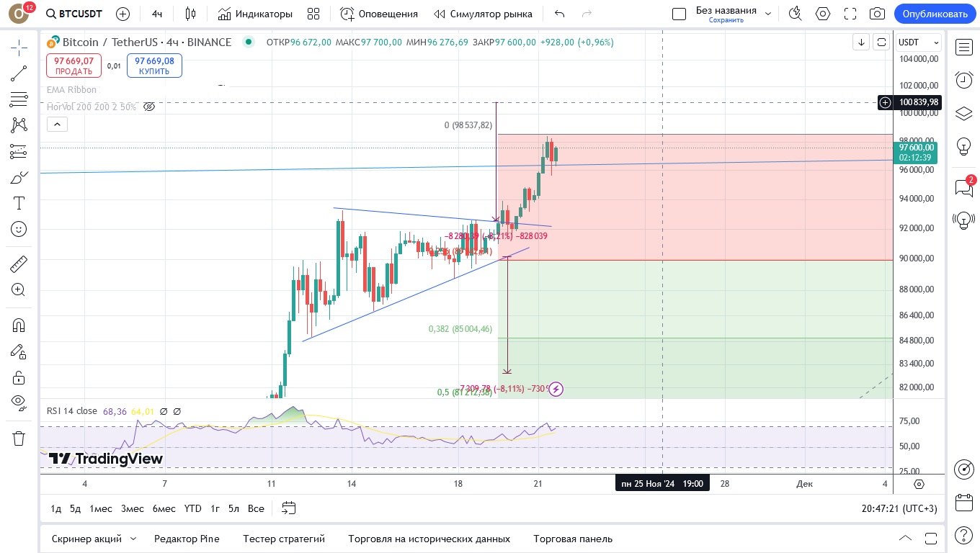This screenshot has width=980, height=553.
Task: Activate the zoom in tool
Action: pos(19,290)
